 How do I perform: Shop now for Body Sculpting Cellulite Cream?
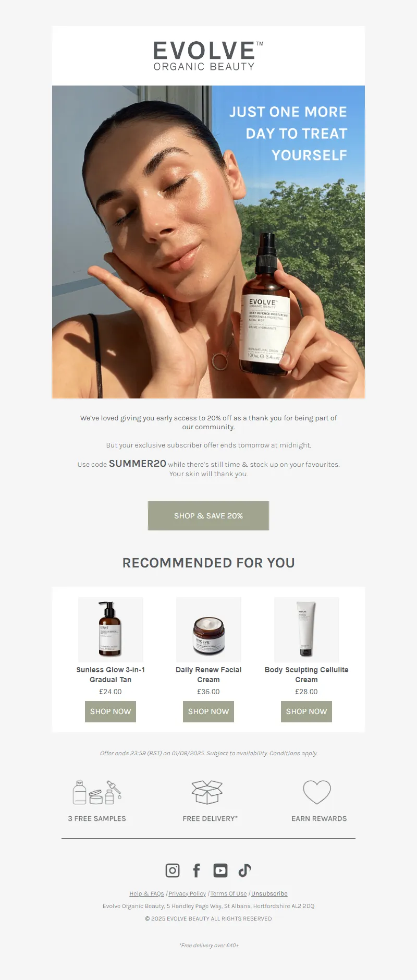pos(306,711)
